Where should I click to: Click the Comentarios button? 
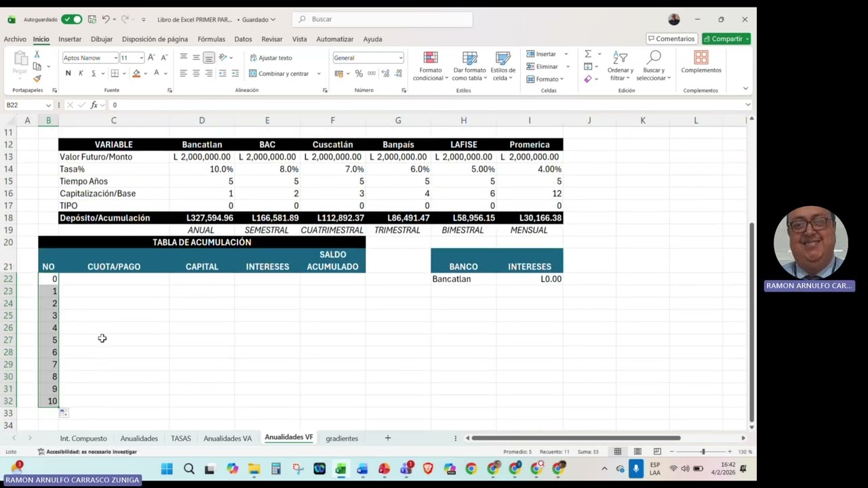[x=671, y=39]
